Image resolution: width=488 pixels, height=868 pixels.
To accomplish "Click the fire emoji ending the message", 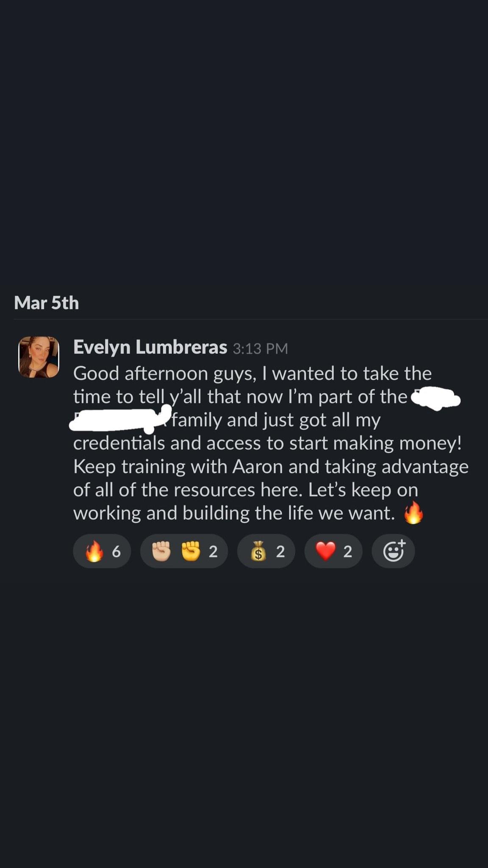I will point(413,513).
